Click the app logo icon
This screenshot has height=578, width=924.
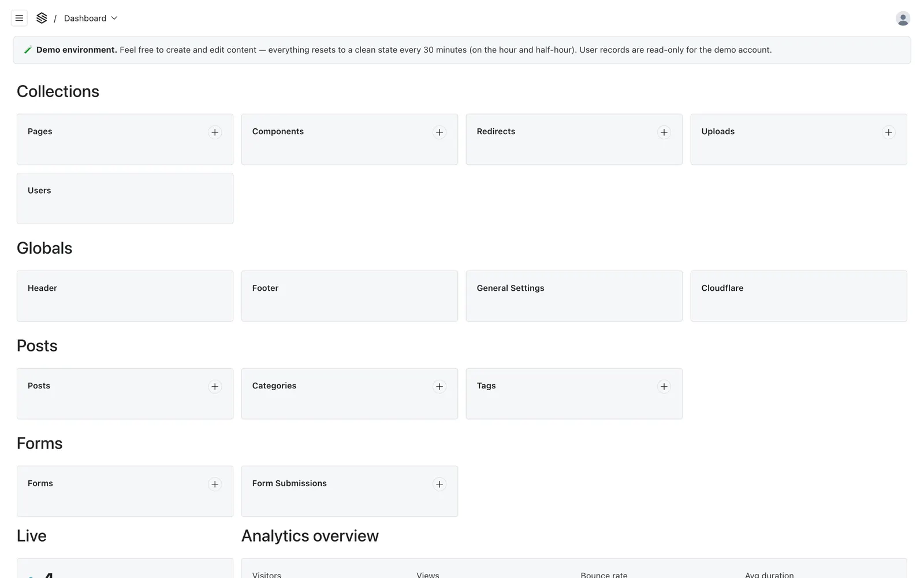tap(42, 18)
